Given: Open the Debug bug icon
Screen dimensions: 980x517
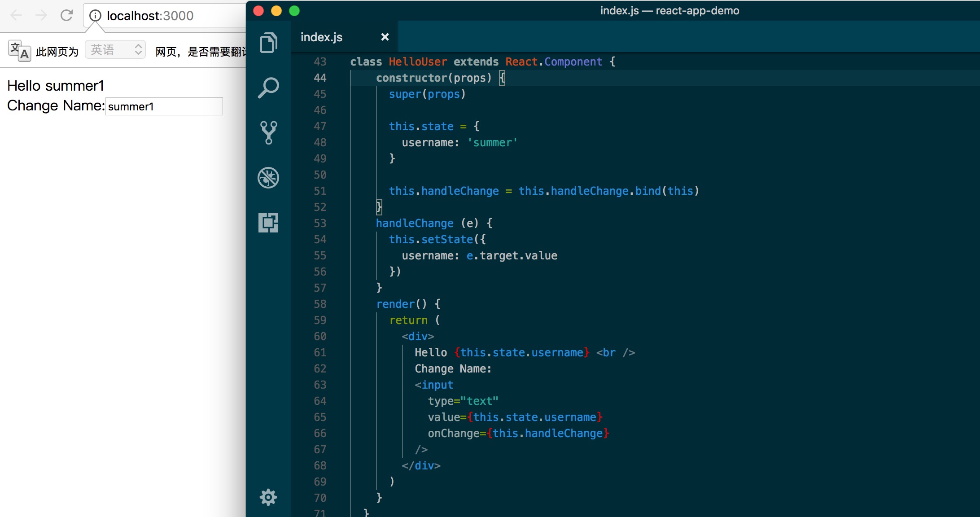Looking at the screenshot, I should click(268, 178).
